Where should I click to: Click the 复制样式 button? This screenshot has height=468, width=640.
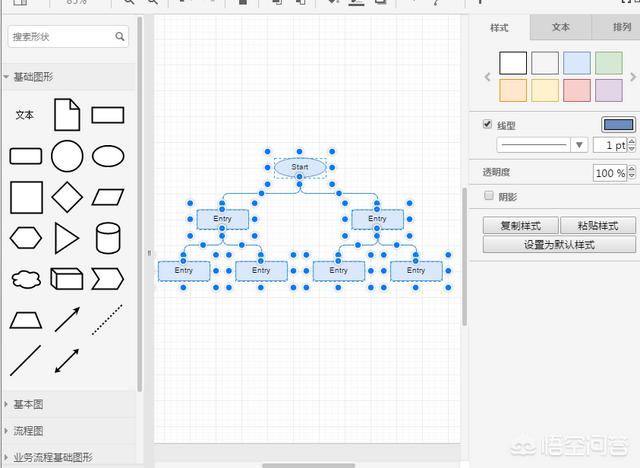point(519,226)
